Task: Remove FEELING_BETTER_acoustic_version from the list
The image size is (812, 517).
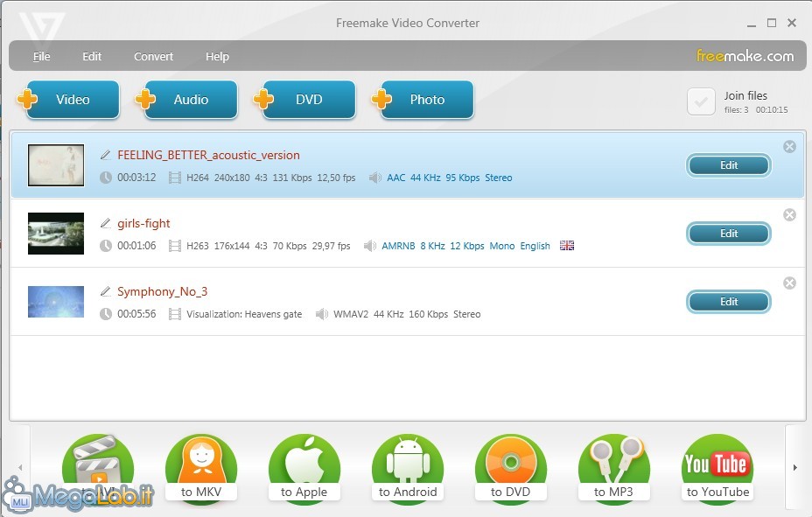Action: coord(789,146)
